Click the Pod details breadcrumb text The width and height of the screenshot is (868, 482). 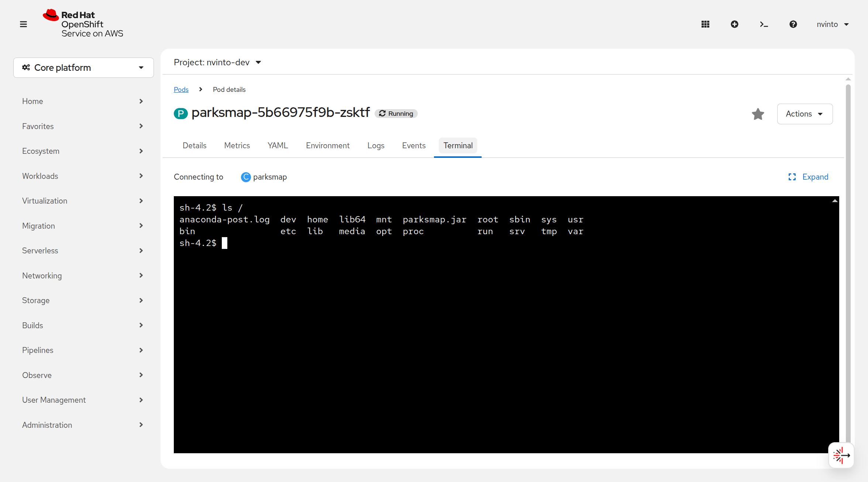(229, 90)
